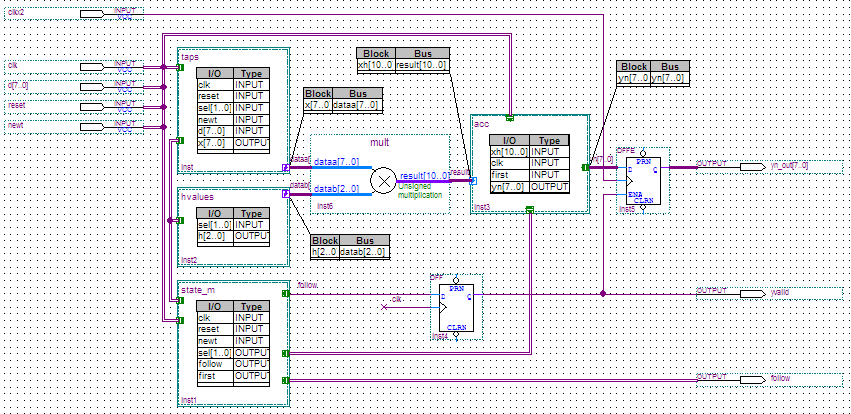Click the d[7..0] row in taps table
Screen dimensions: 851x414
(232, 131)
